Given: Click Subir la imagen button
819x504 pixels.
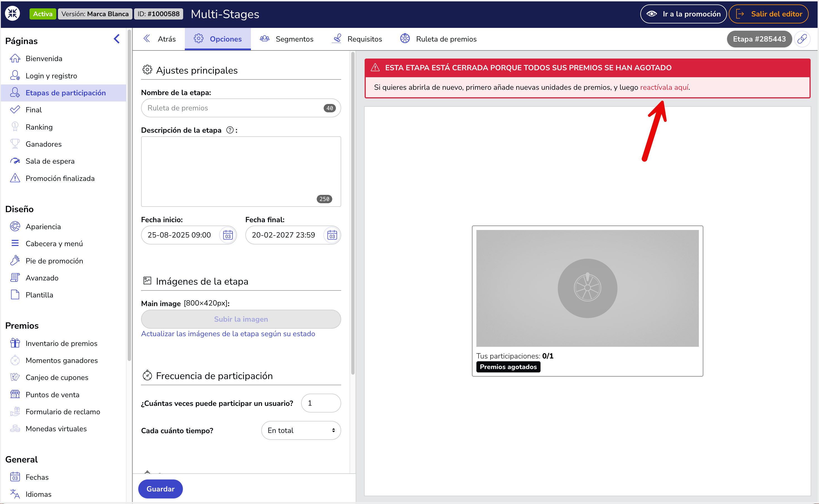Looking at the screenshot, I should pyautogui.click(x=241, y=319).
